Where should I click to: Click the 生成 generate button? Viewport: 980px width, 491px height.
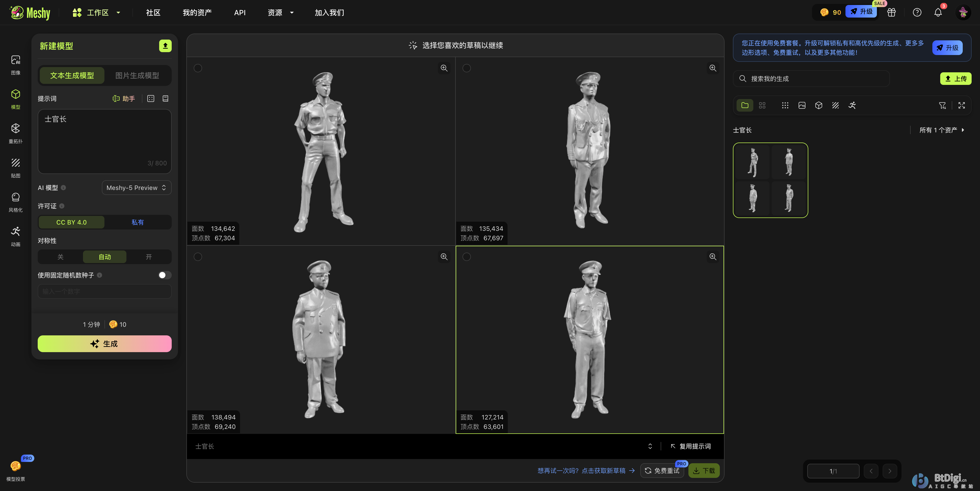tap(105, 343)
